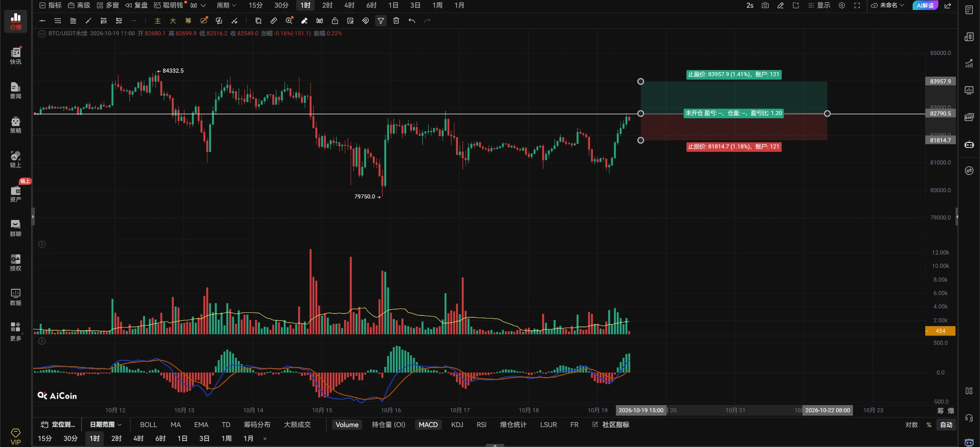Image resolution: width=980 pixels, height=447 pixels.
Task: Click the take-profit handle at 83957.9
Action: 640,82
